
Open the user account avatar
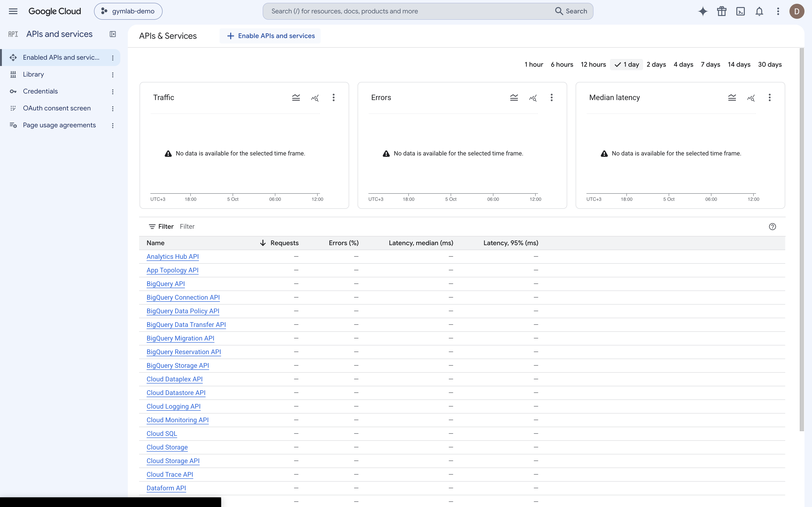click(x=796, y=11)
